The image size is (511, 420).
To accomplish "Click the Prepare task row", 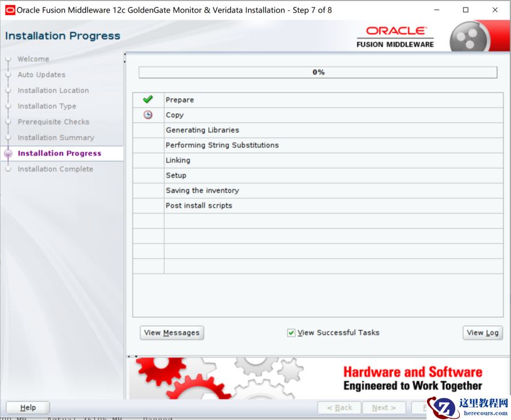I will coord(318,100).
